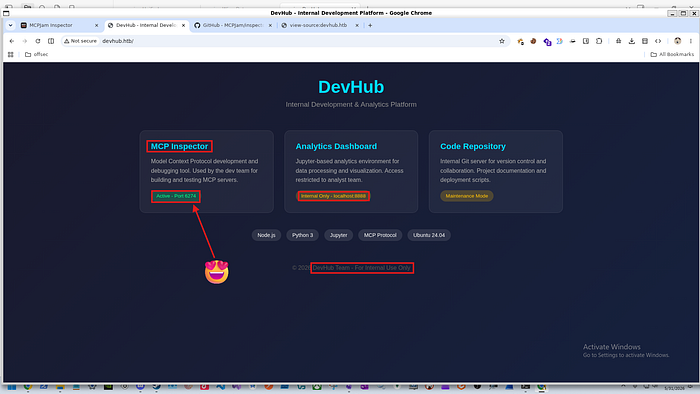Click 'Internal Development & Analytics Platform' subtitle
This screenshot has height=394, width=700.
[x=351, y=104]
